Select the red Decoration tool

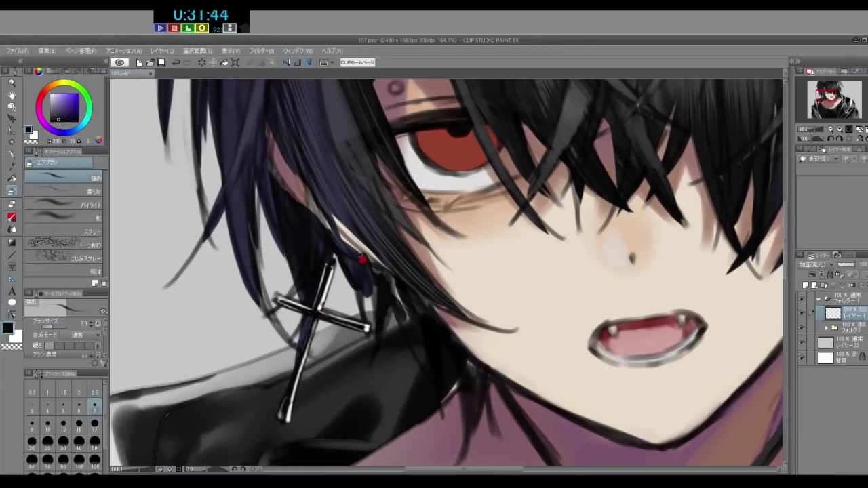pyautogui.click(x=12, y=217)
